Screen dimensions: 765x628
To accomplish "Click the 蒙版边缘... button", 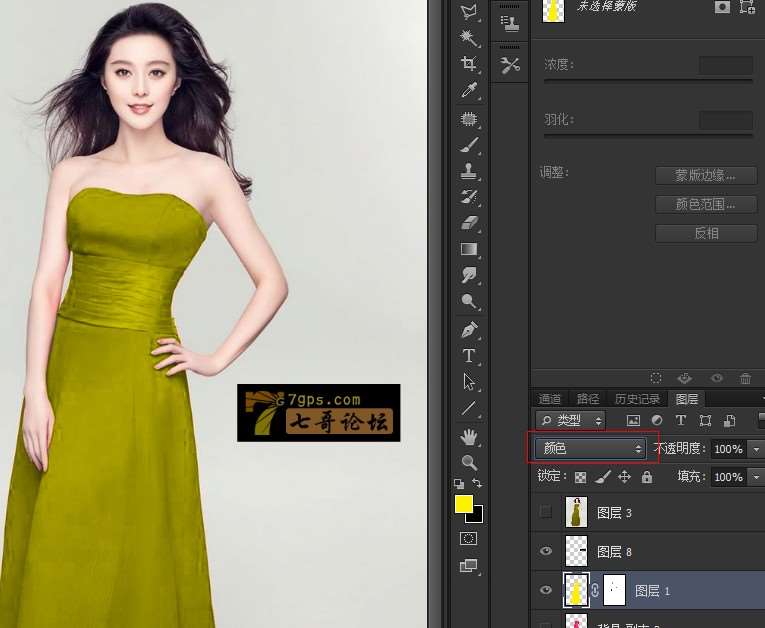I will [x=706, y=175].
